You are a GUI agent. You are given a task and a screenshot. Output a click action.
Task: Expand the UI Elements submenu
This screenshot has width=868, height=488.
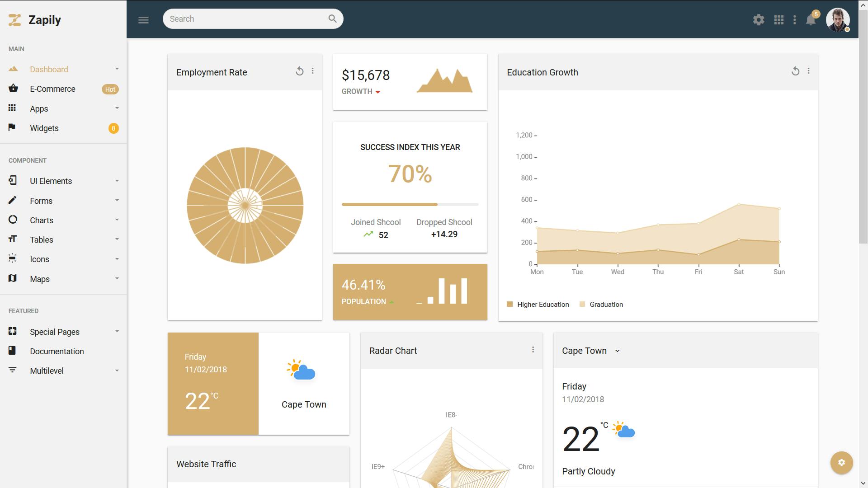click(63, 181)
